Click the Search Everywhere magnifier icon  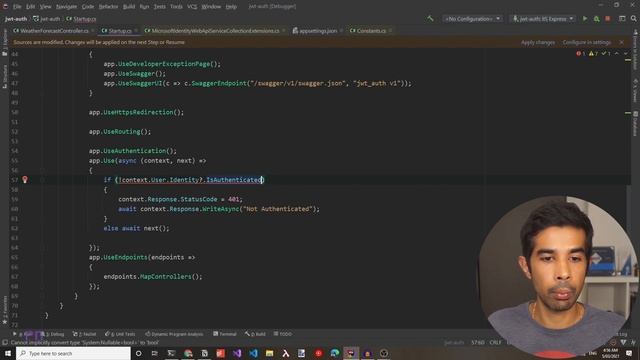(x=633, y=19)
